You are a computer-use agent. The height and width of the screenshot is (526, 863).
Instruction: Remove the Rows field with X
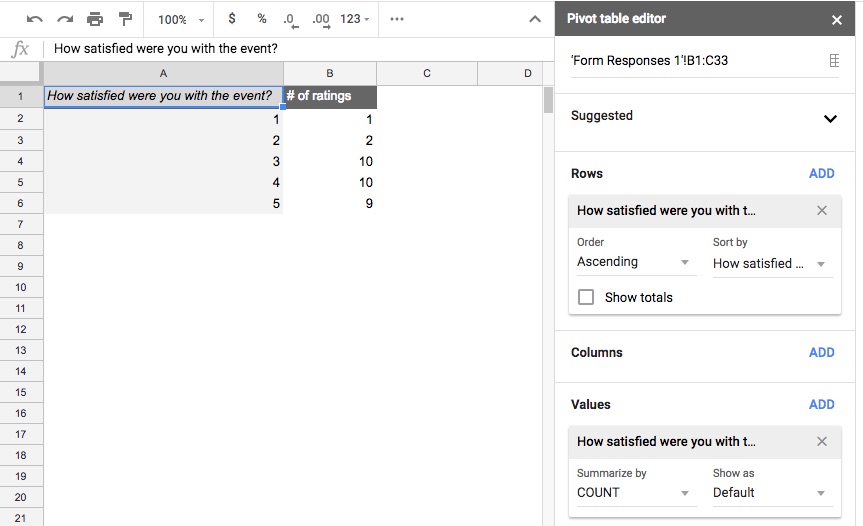point(822,211)
